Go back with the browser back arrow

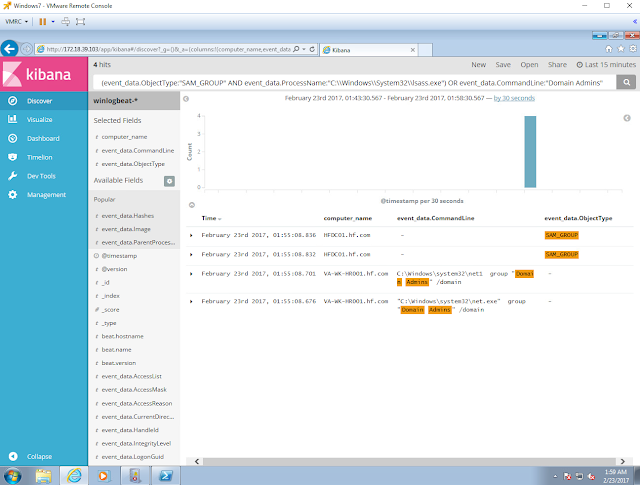[9, 49]
